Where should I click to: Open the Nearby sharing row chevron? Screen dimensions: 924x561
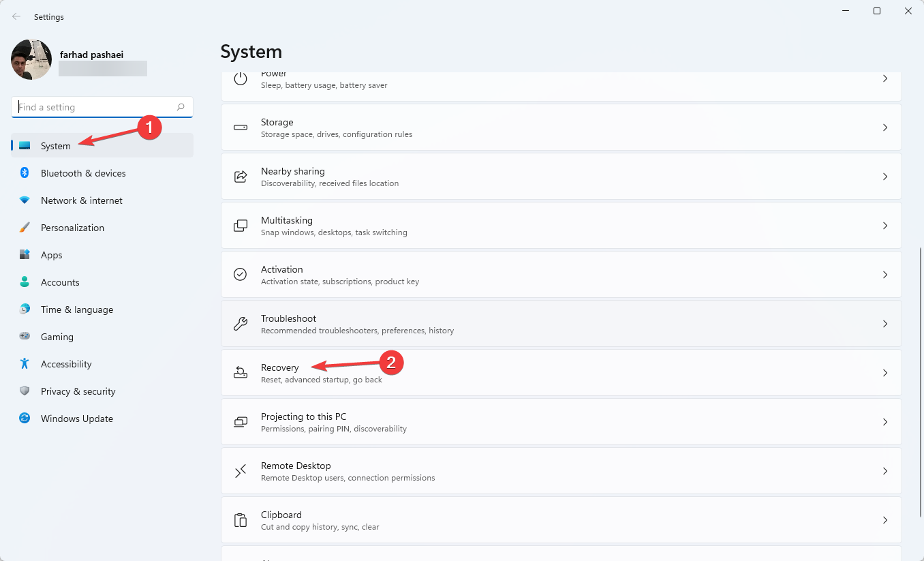(x=885, y=177)
